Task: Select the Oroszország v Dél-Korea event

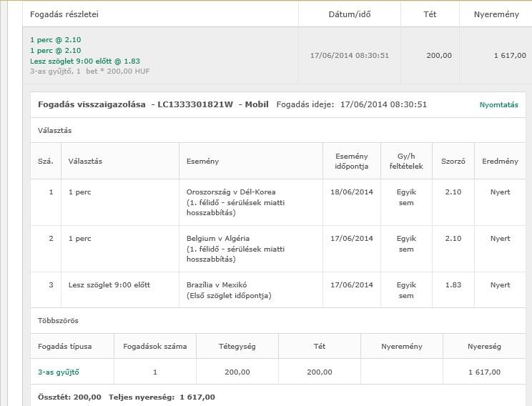Action: (231, 192)
